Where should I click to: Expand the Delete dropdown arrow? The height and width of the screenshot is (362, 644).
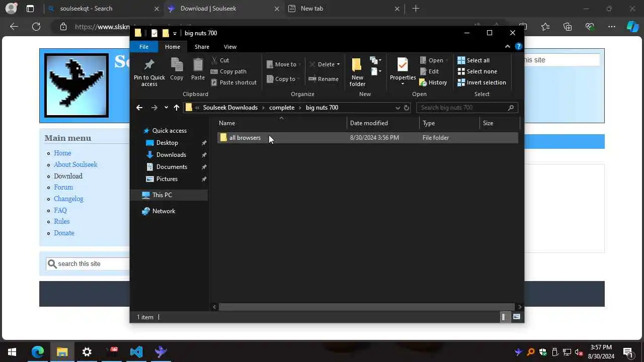pyautogui.click(x=338, y=64)
